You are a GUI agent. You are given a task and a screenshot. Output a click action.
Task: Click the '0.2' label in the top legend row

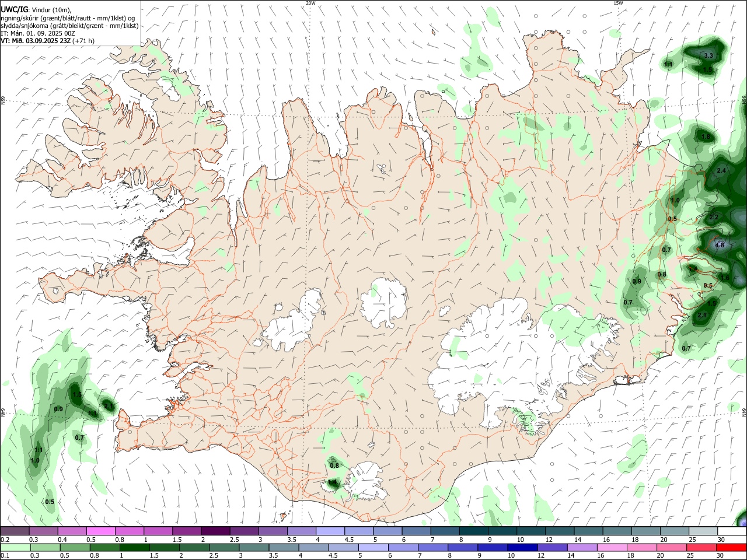(5, 540)
